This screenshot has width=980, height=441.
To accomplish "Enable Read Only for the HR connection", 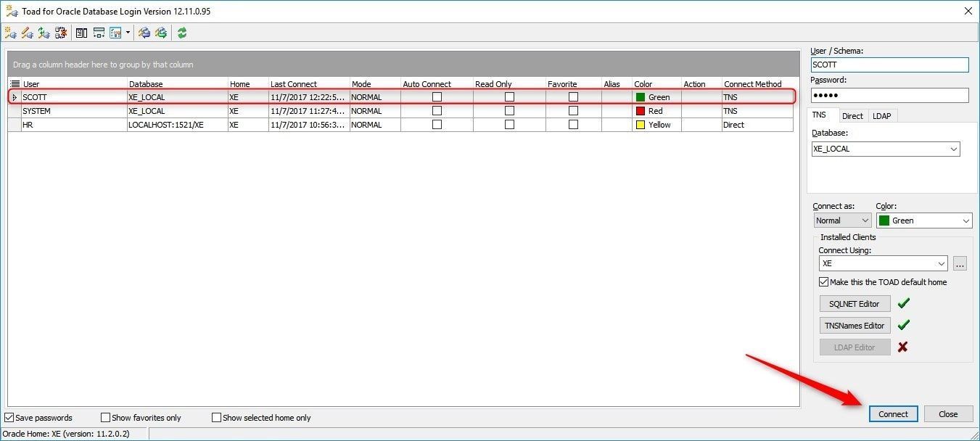I will point(509,125).
